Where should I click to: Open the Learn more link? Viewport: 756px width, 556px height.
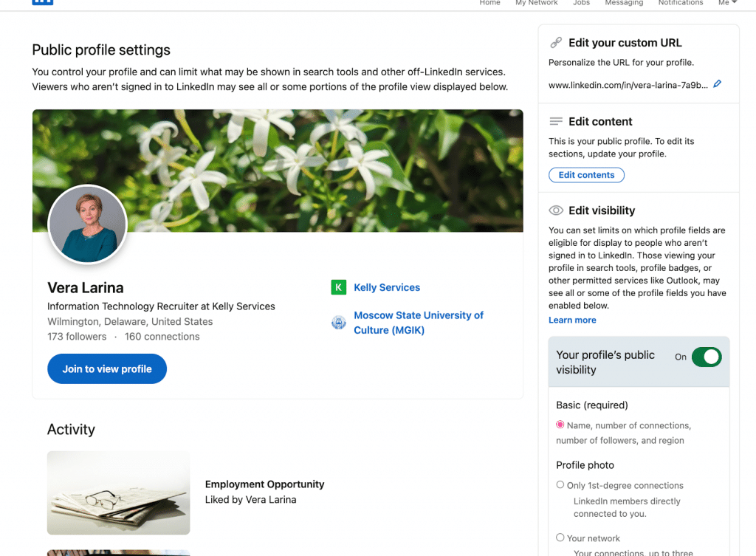coord(572,320)
